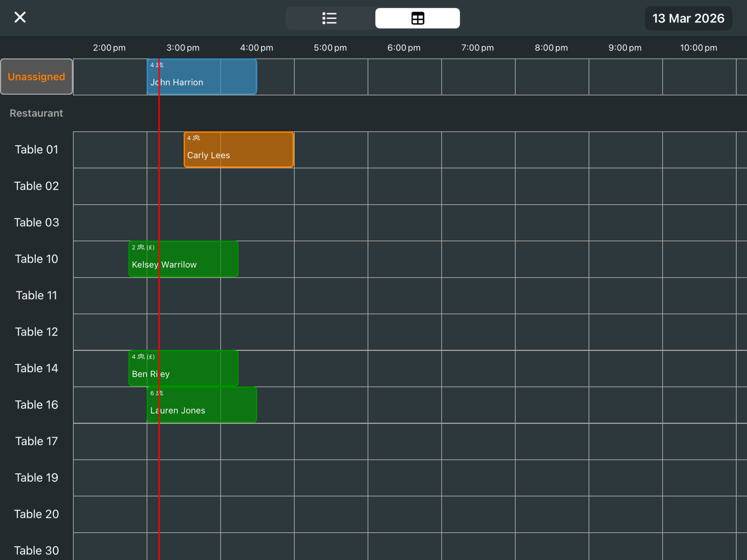
Task: Select the Table 17 row label
Action: (x=36, y=441)
